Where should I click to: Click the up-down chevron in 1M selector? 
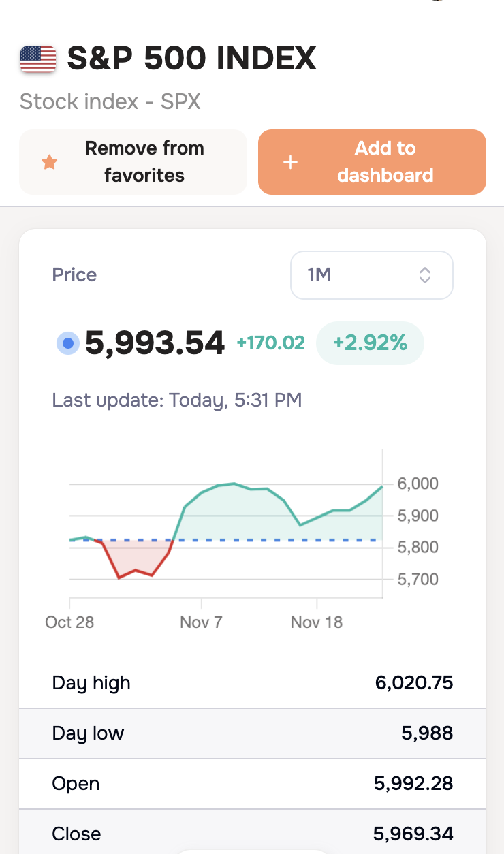(425, 275)
